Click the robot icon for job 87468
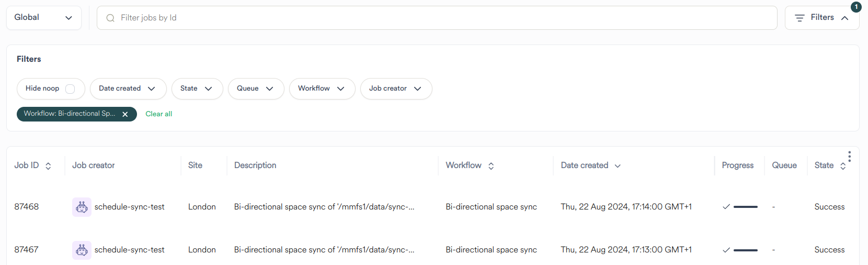Image resolution: width=868 pixels, height=265 pixels. [x=82, y=207]
